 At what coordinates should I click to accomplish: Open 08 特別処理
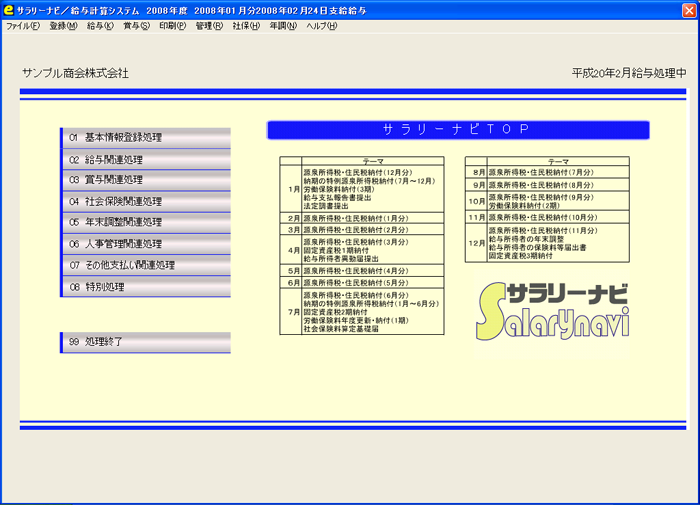click(x=146, y=287)
